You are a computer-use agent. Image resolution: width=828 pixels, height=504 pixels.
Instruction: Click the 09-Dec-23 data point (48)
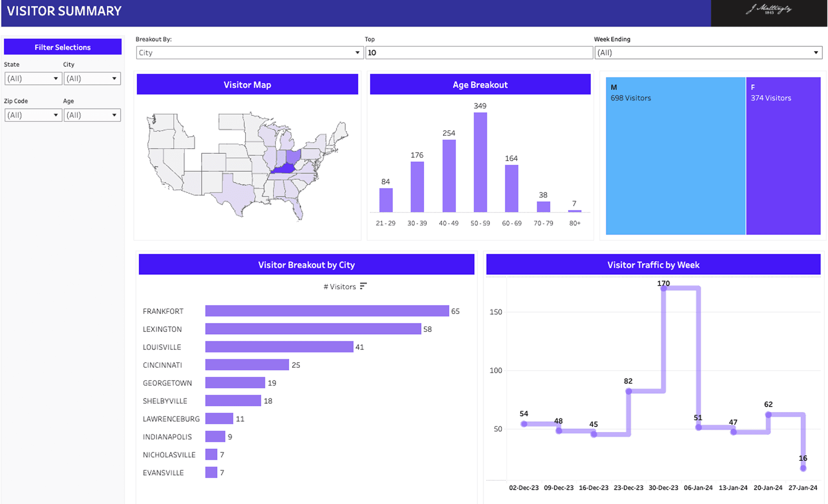click(559, 431)
